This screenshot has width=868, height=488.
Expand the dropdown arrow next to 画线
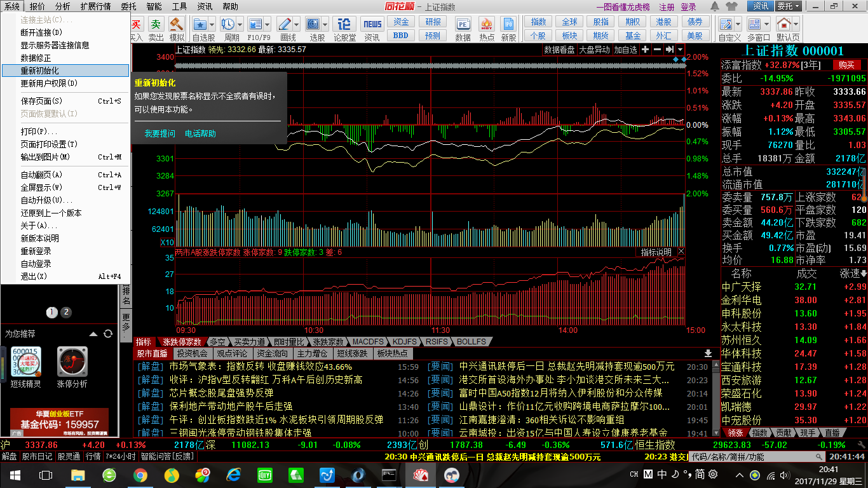[297, 24]
